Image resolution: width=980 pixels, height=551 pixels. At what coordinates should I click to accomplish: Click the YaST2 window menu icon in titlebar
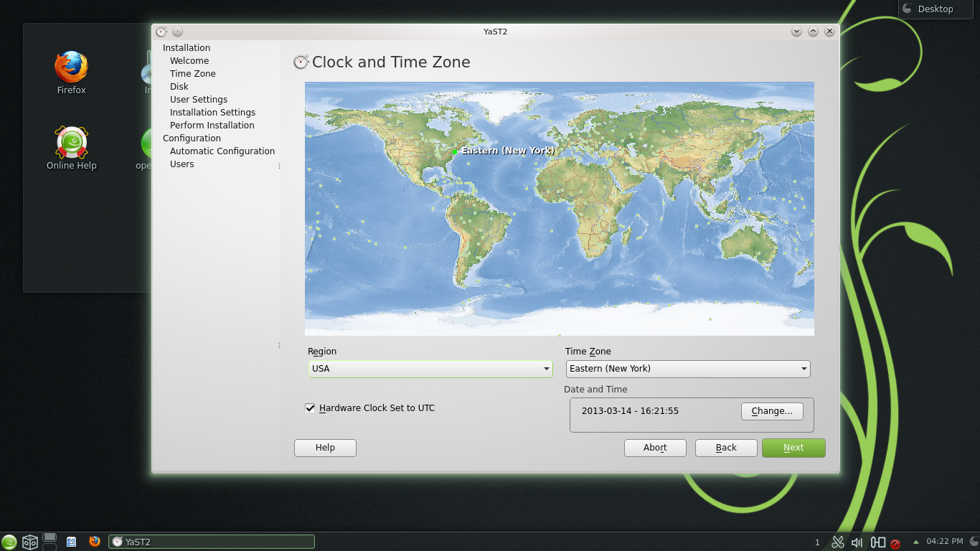click(x=161, y=32)
